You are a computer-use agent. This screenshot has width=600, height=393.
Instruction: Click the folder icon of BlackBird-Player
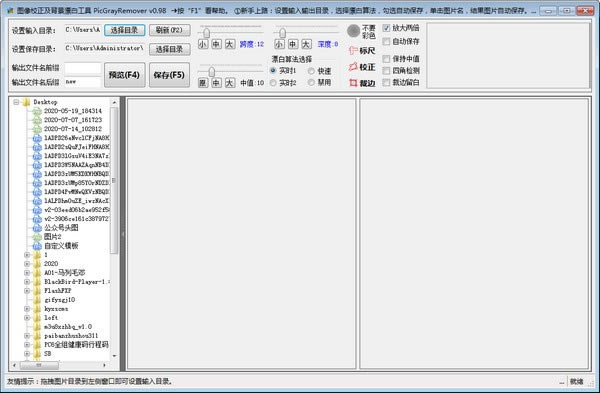37,282
